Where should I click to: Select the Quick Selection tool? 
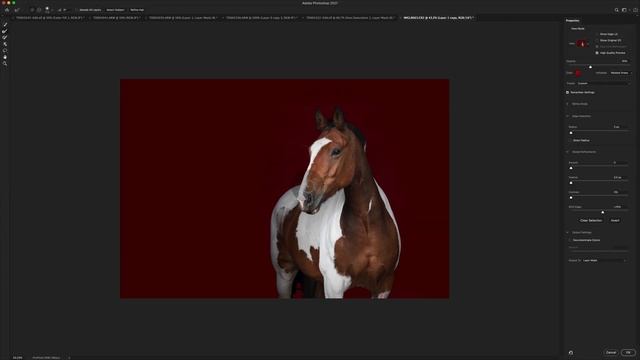[x=5, y=24]
